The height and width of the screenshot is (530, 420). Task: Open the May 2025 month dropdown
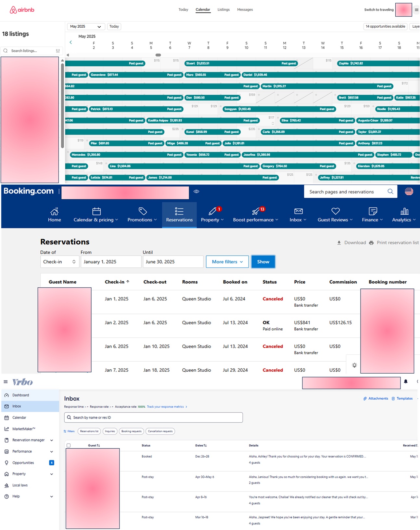click(86, 27)
